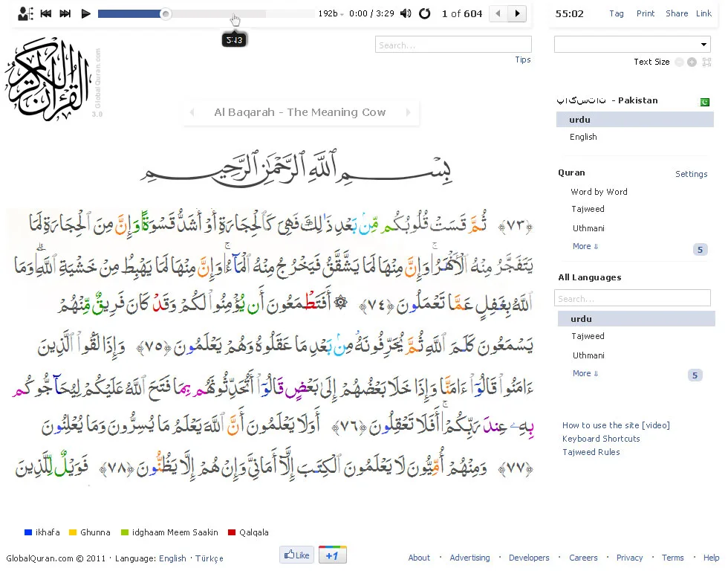Select Uthmani under Quran section
Viewport: 728px width, 571px height.
[588, 228]
